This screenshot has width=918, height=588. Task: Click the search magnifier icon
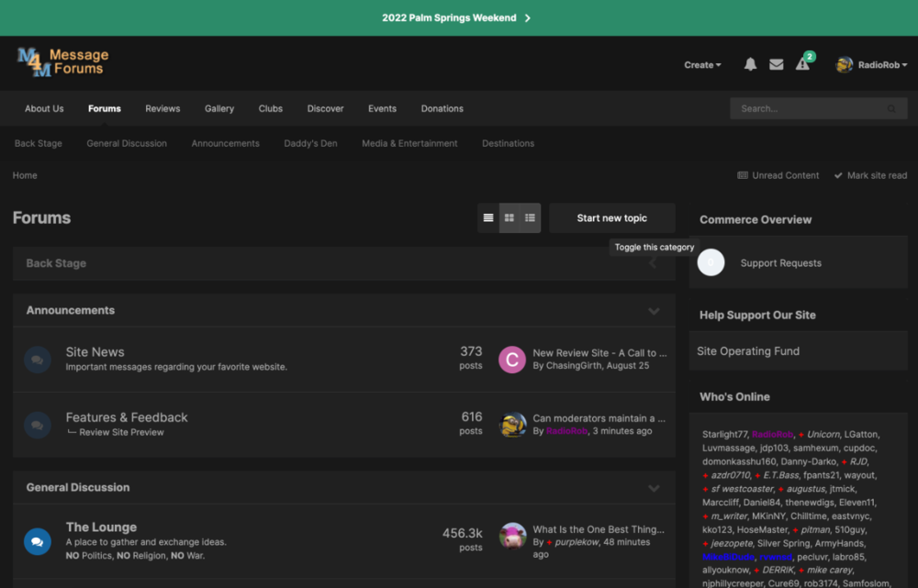(890, 108)
